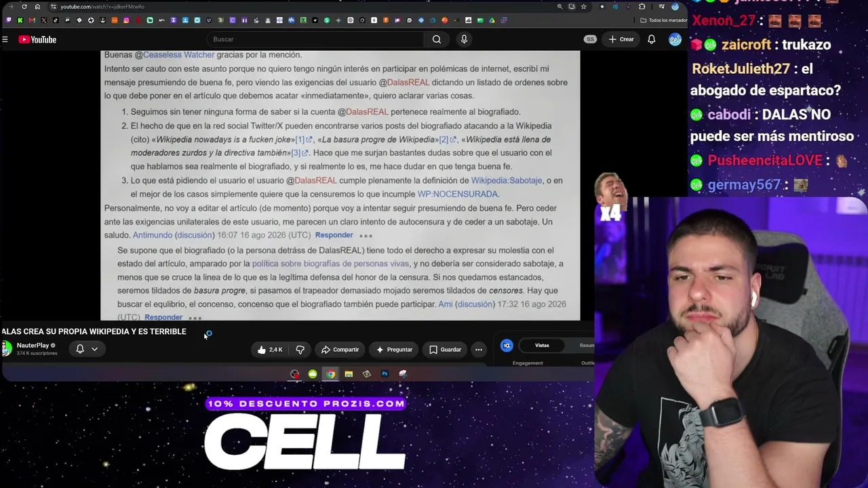Image resolution: width=868 pixels, height=488 pixels.
Task: Open the Instagram bookmark
Action: (126, 20)
